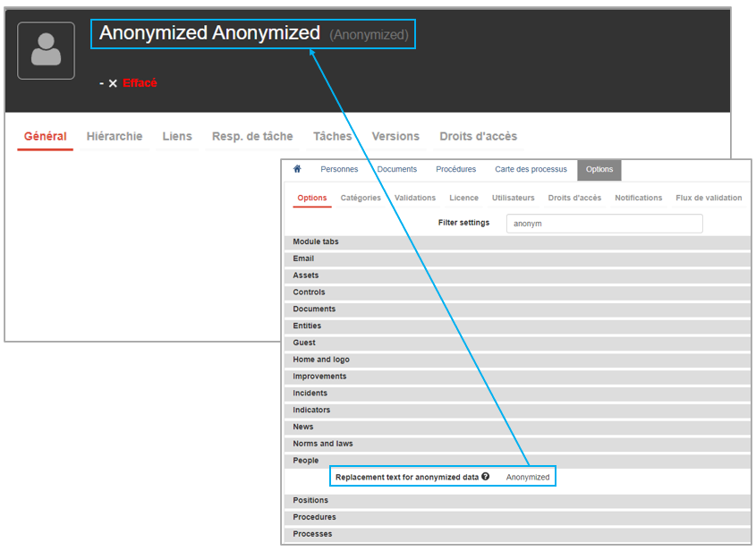Open the Droits d'accès profile tab
Screen dimensions: 756x551
[478, 137]
